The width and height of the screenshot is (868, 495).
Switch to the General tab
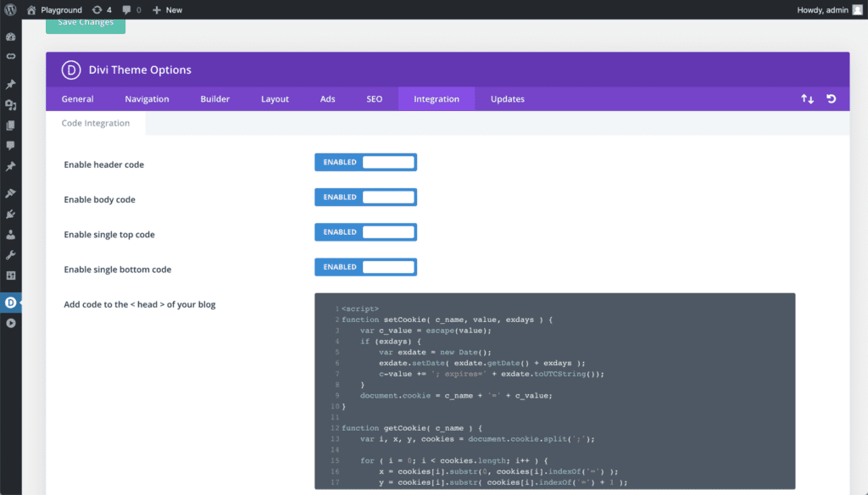77,99
